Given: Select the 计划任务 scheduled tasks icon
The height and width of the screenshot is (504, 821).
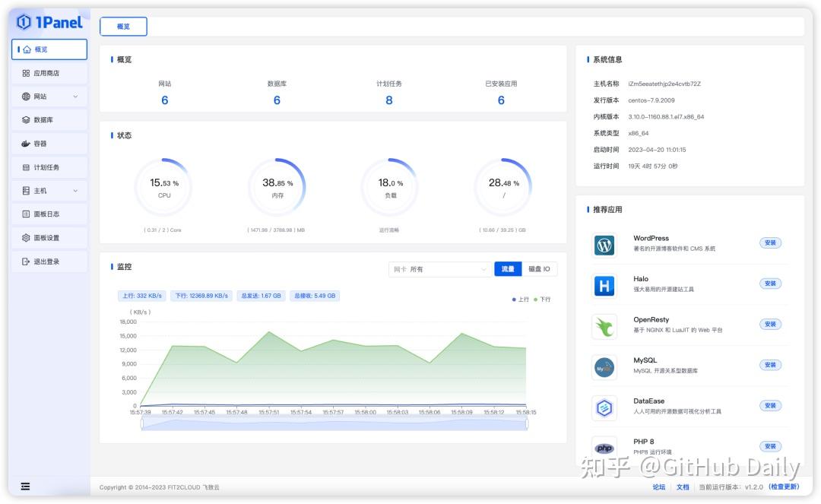Looking at the screenshot, I should (26, 167).
